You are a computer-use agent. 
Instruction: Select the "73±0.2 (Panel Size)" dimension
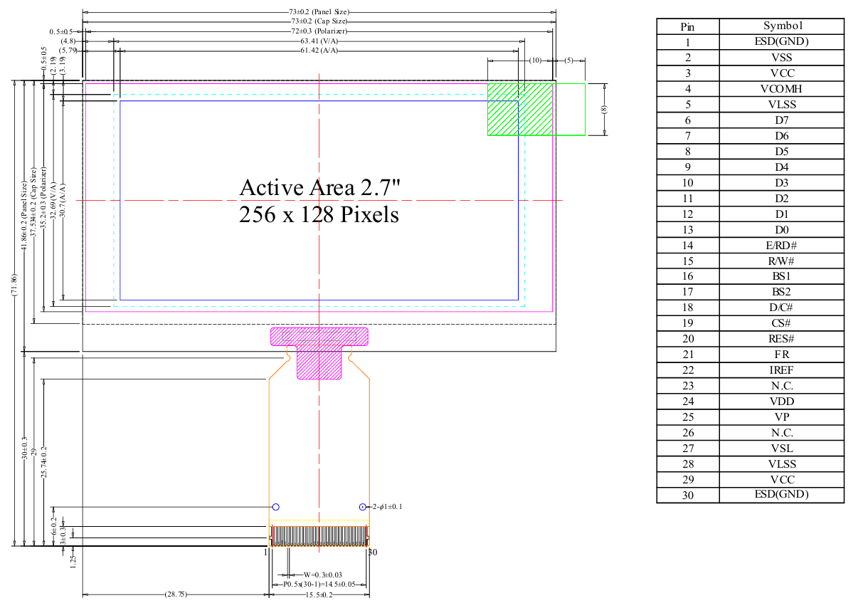tap(319, 12)
